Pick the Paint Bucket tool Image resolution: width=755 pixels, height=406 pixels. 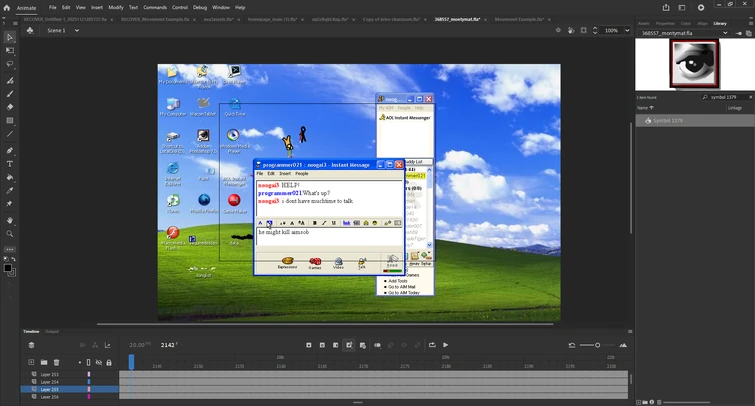click(10, 177)
